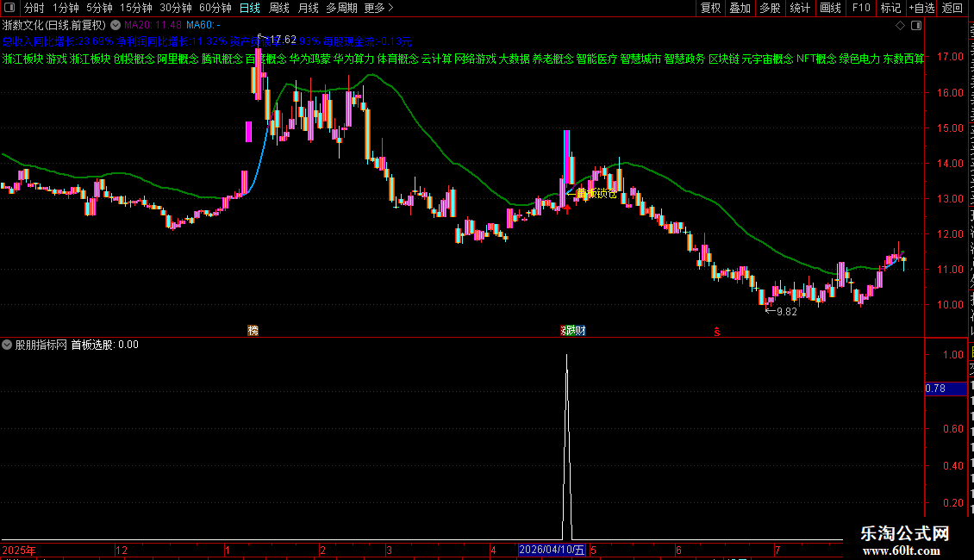
Task: Click the NFT概念 concept tag
Action: click(816, 59)
